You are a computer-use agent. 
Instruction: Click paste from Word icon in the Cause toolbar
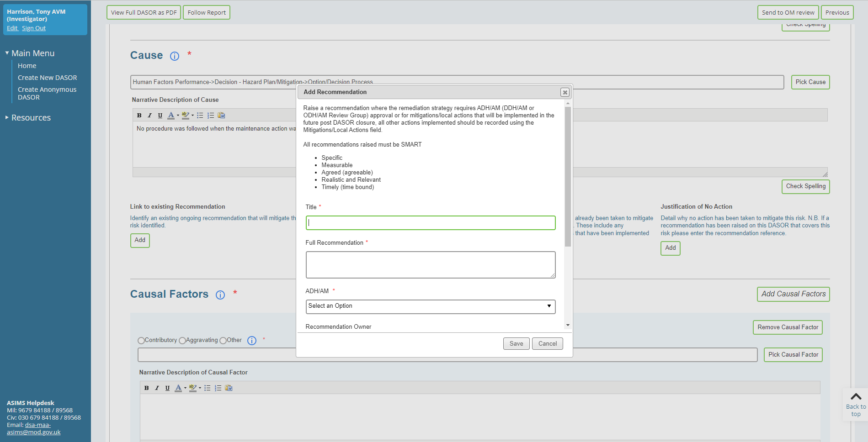[221, 116]
